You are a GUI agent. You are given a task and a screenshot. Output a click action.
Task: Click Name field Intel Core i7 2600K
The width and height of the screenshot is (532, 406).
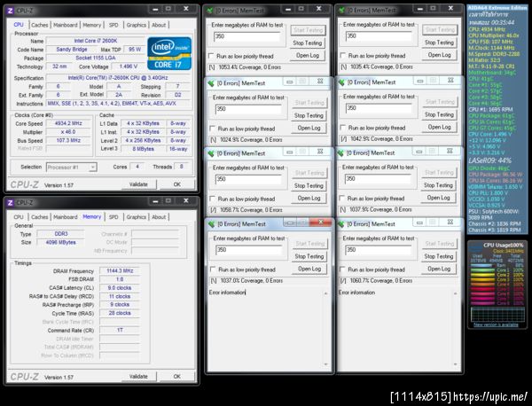click(x=96, y=41)
